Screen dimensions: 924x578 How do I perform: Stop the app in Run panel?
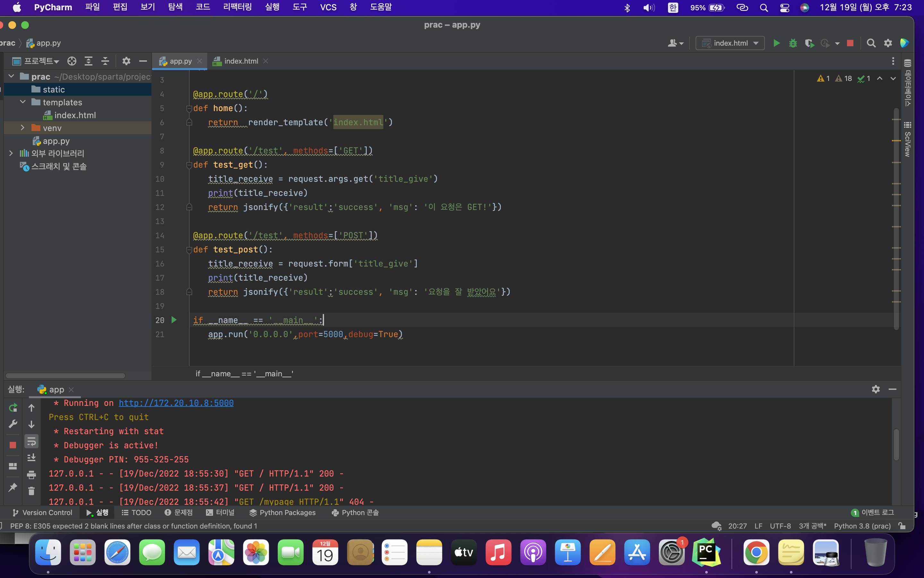click(x=13, y=445)
